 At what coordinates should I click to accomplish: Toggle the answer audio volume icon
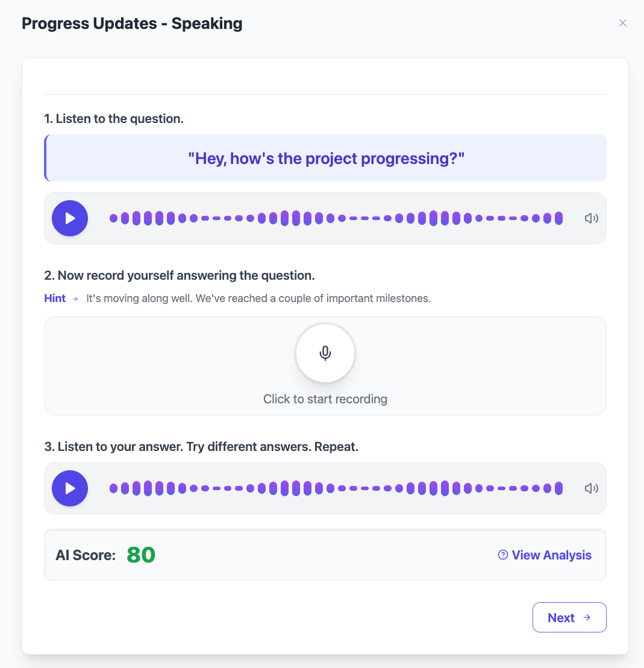click(591, 488)
